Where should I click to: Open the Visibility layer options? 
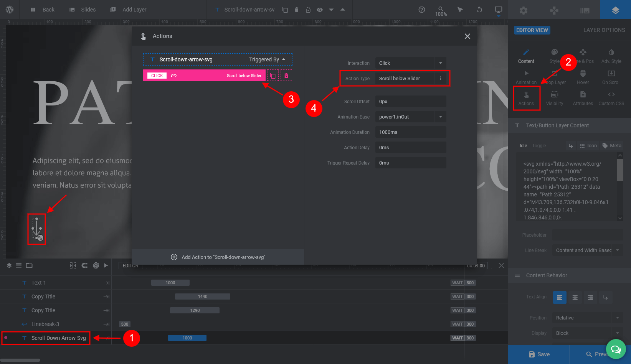click(x=555, y=98)
